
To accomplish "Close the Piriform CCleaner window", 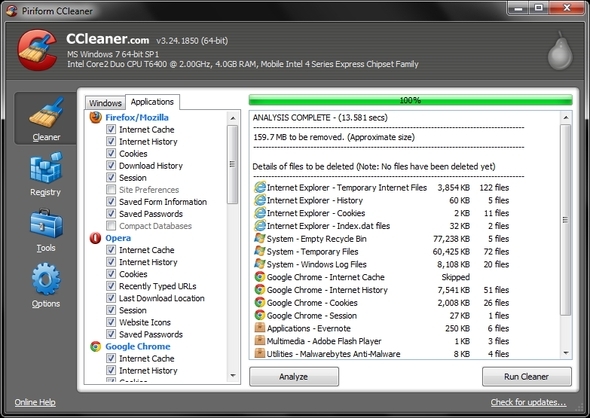I will click(567, 8).
